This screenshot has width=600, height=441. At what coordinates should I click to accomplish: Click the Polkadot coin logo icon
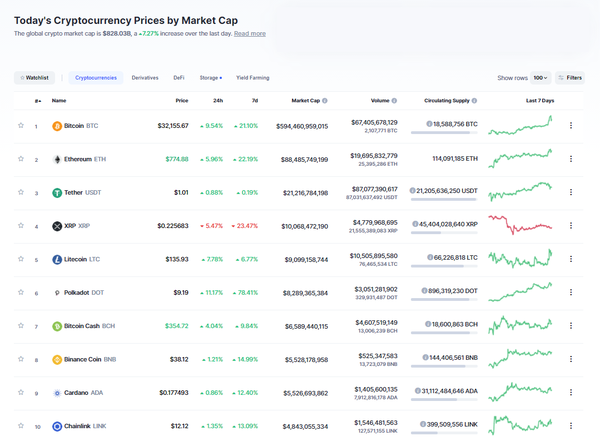click(57, 293)
